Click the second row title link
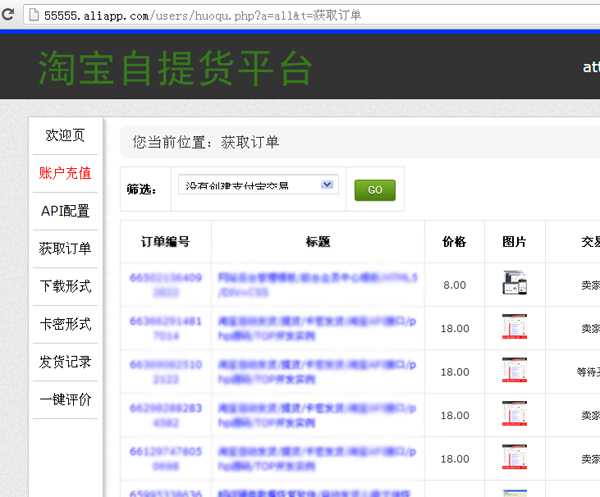The height and width of the screenshot is (497, 600). 317,328
